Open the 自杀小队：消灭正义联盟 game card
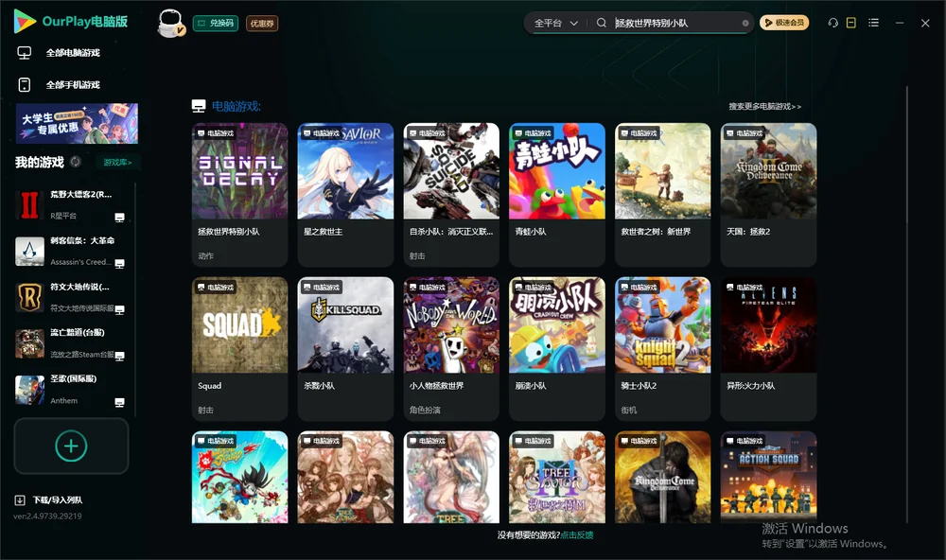Screen dimensions: 946x560 point(451,194)
